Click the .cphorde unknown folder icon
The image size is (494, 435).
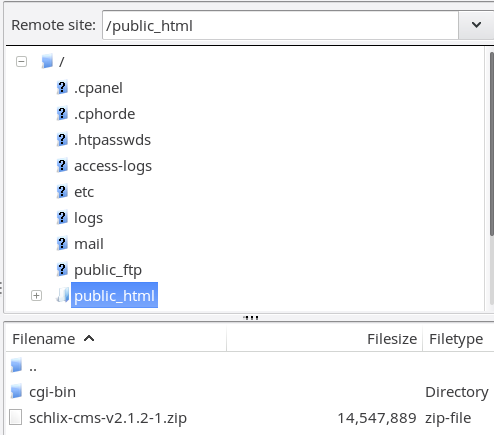click(x=62, y=113)
